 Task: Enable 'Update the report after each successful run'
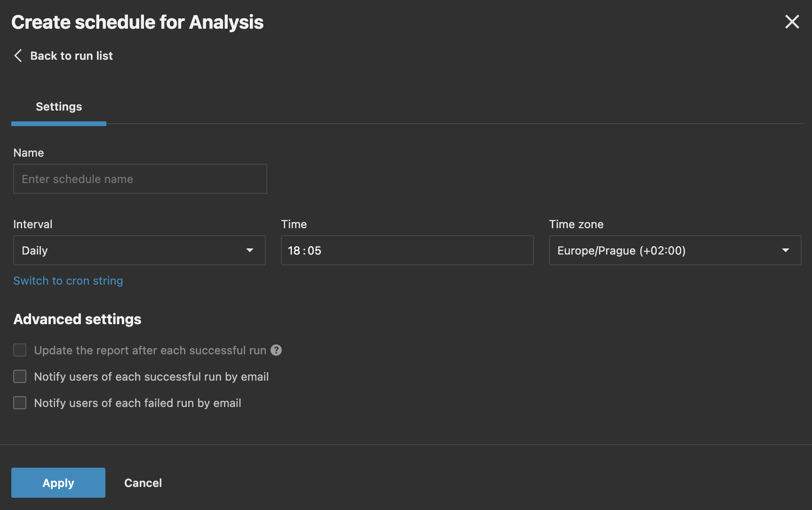(19, 350)
